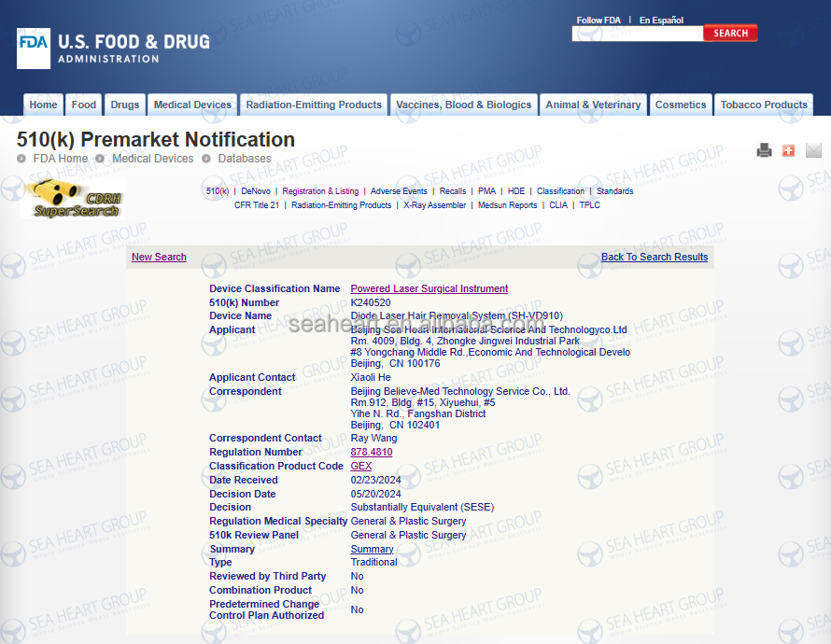Open the X-Ray Assembler link
This screenshot has height=644, width=831.
(x=434, y=205)
